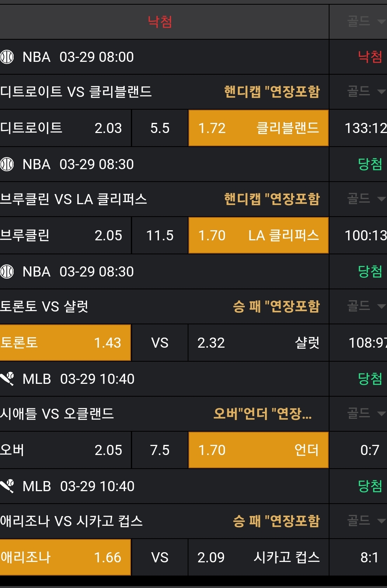Click the 11.5 handicap value cell
Viewport: 387px width, 588px height.
[160, 236]
